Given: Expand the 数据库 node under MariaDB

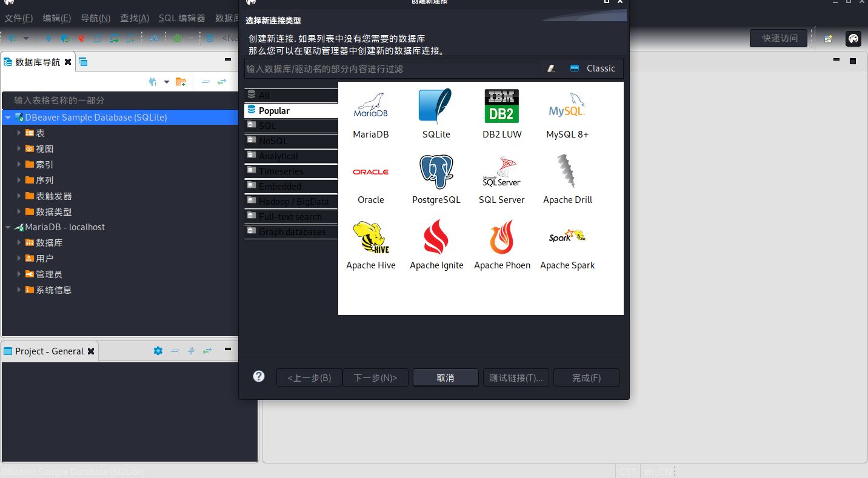Looking at the screenshot, I should 19,242.
